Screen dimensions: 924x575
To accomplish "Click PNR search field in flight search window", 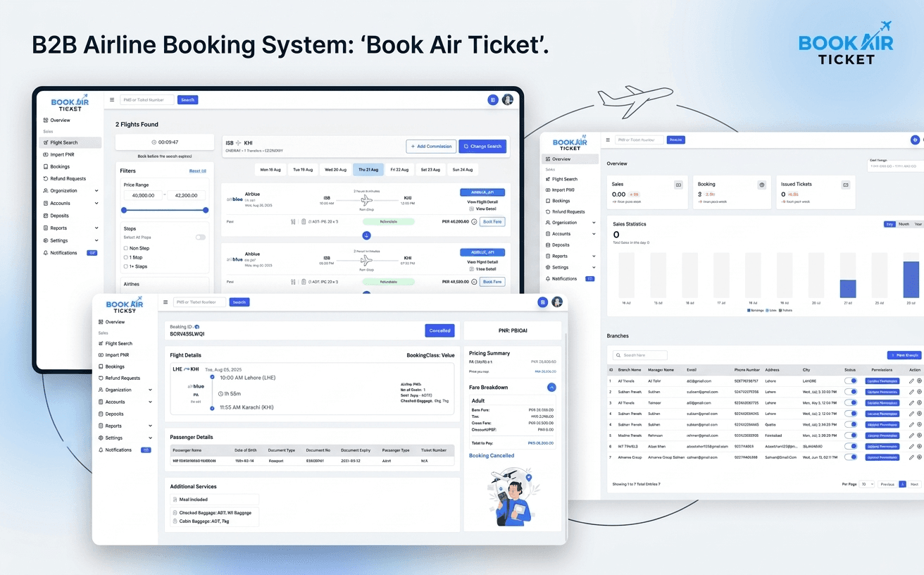I will (147, 100).
